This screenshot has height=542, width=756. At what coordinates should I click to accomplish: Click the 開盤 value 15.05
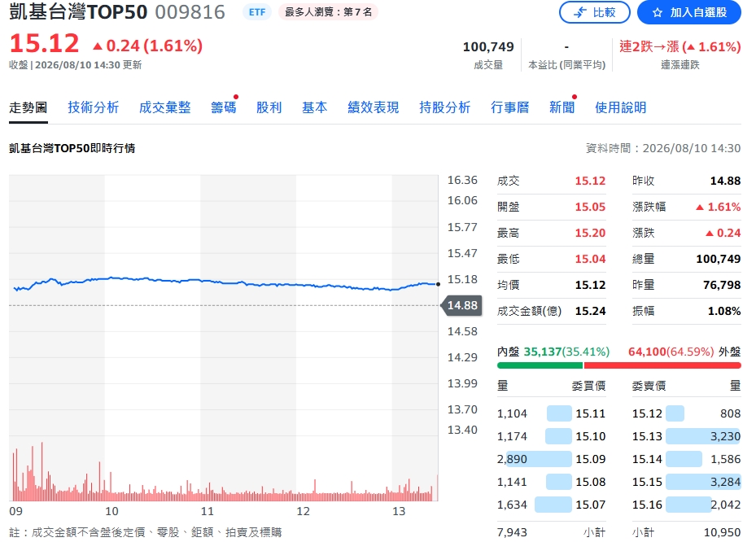[x=590, y=207]
